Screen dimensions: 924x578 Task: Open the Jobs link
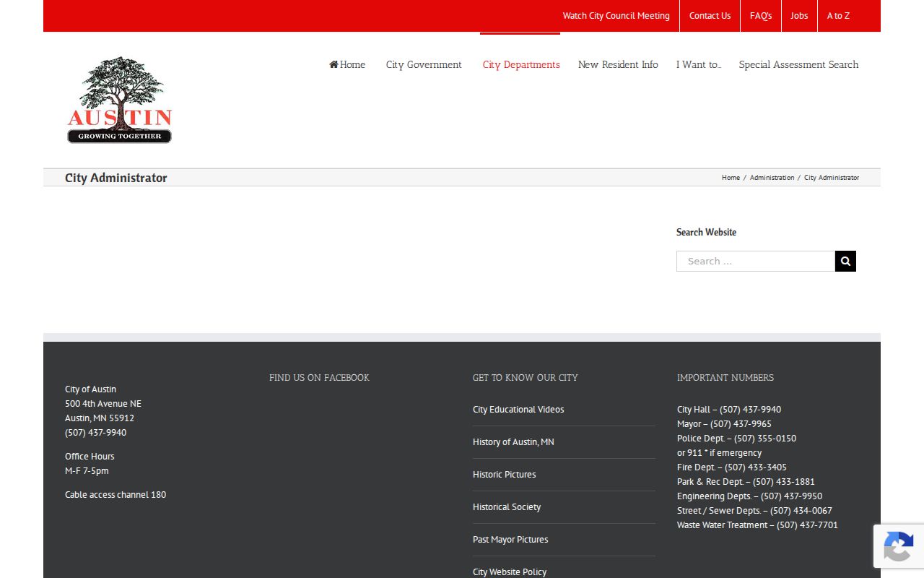pos(799,16)
